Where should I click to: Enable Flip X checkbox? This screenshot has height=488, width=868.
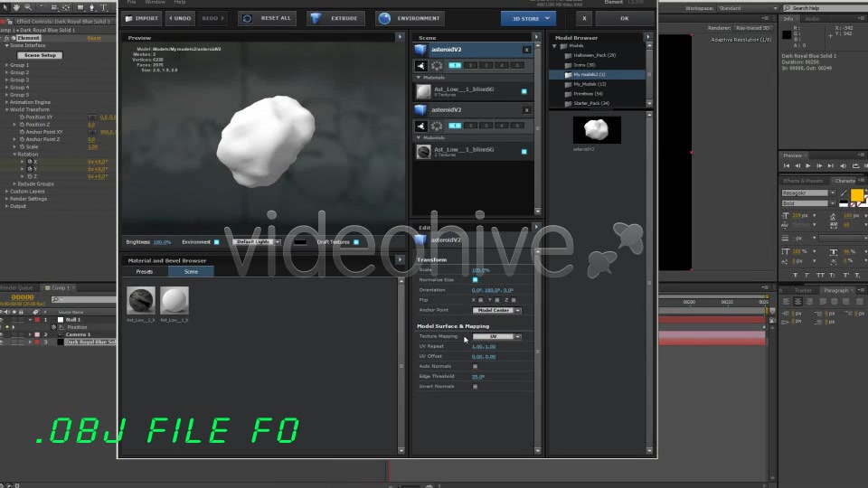click(480, 300)
